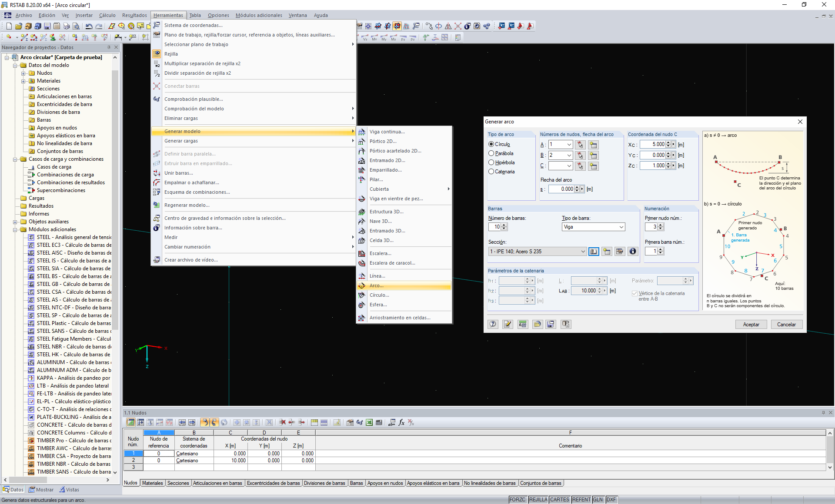The height and width of the screenshot is (504, 835).
Task: Expand the Nudos tree item
Action: click(23, 73)
